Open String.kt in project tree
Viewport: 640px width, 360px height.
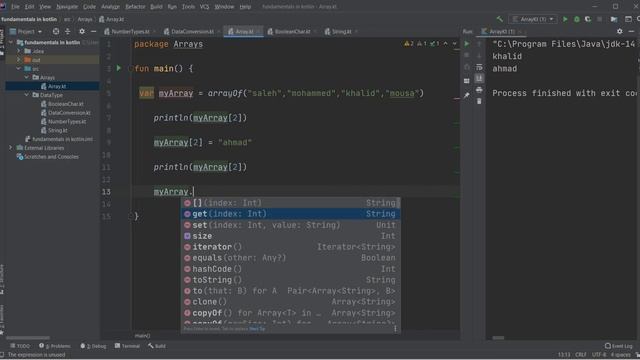pyautogui.click(x=54, y=130)
